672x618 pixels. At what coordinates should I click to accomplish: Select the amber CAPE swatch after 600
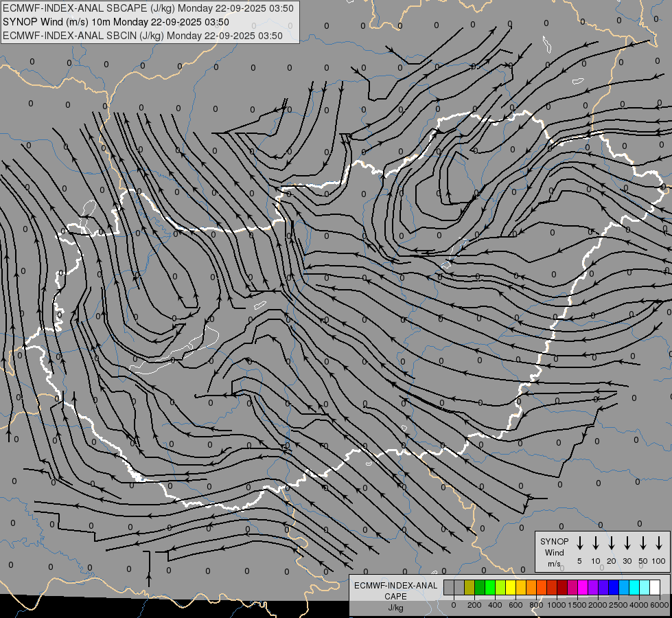click(521, 587)
